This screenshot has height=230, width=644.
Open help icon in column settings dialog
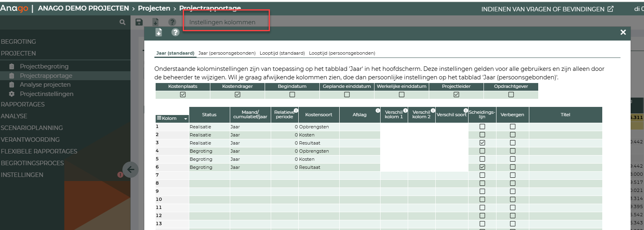pos(175,32)
